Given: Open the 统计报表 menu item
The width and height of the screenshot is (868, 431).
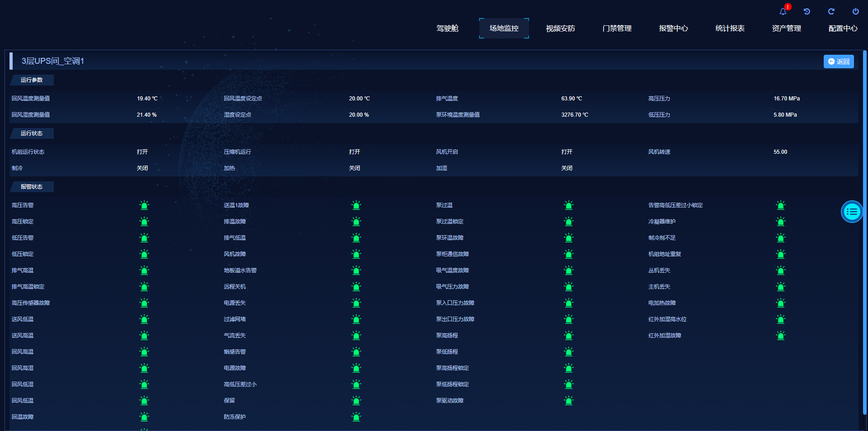Looking at the screenshot, I should click(730, 28).
